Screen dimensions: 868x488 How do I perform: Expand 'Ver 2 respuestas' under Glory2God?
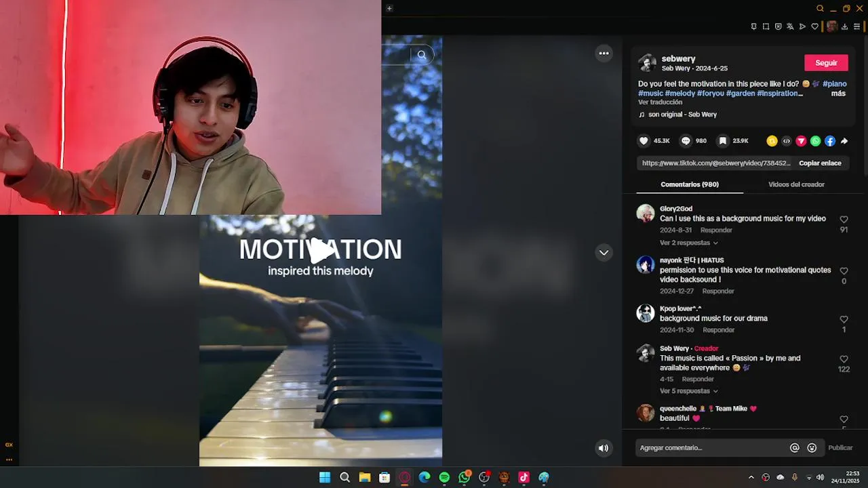(688, 243)
